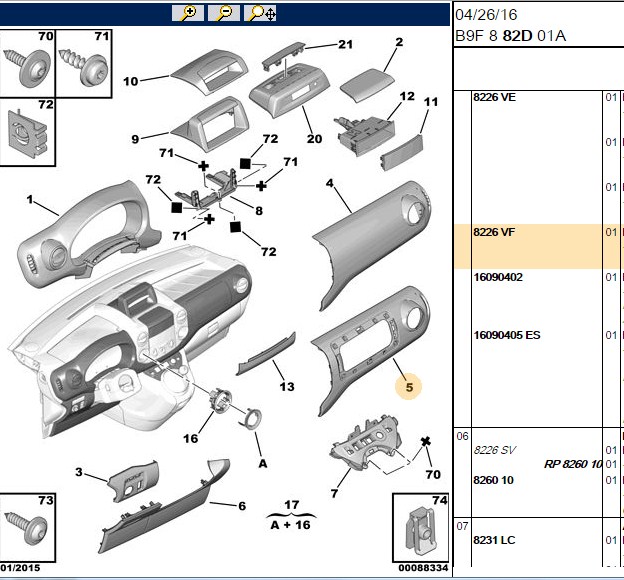Click quantity 01 in 16090402 row
Screen dimensions: 624x580
point(611,277)
